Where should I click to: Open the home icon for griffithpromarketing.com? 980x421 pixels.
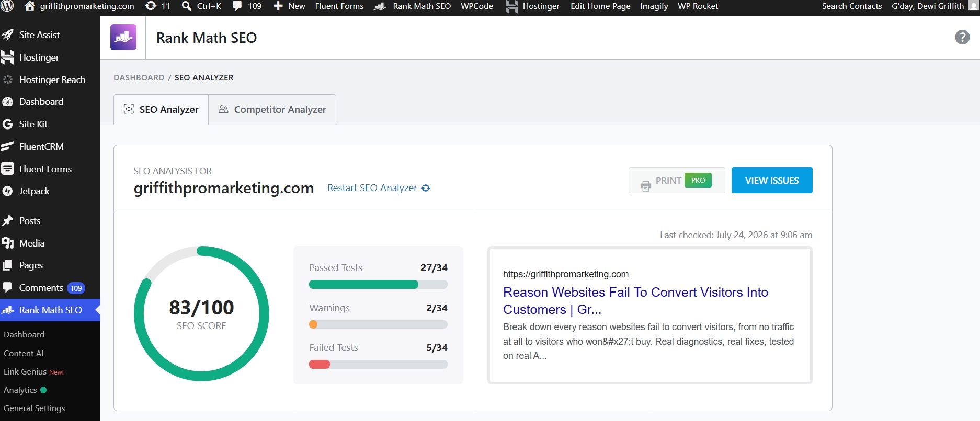(x=30, y=6)
